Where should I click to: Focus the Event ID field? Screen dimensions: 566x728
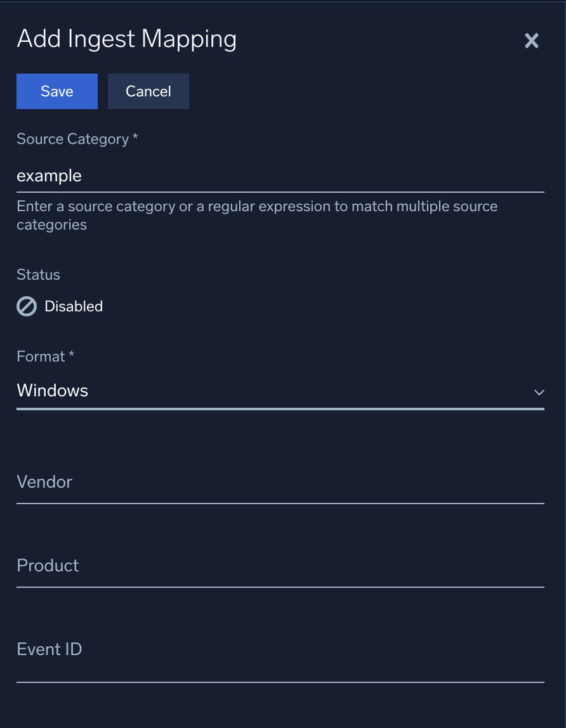point(279,650)
